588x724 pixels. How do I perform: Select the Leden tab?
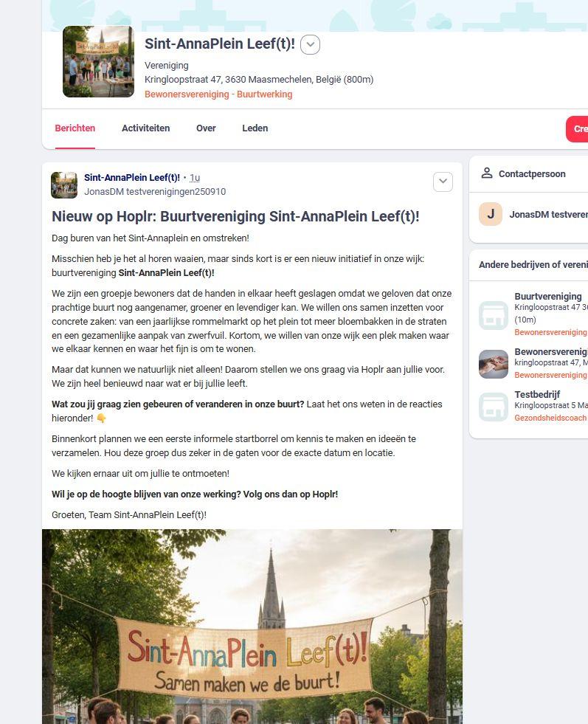pos(255,128)
